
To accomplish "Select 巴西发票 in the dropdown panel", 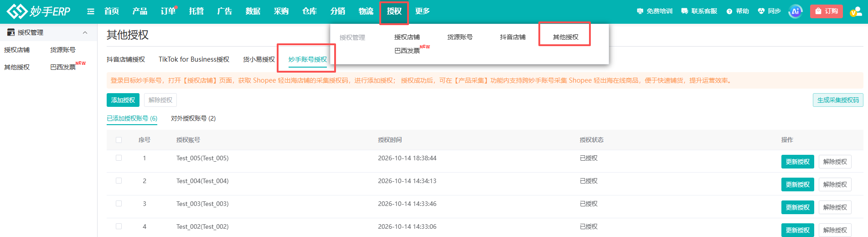I will (x=407, y=51).
